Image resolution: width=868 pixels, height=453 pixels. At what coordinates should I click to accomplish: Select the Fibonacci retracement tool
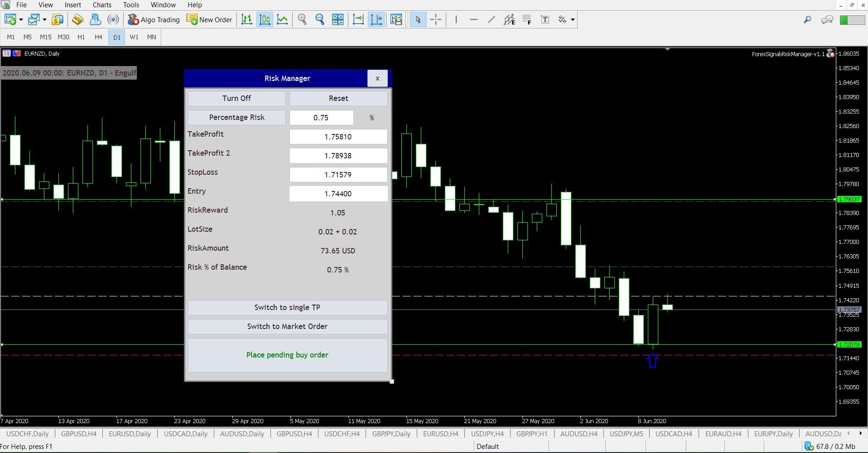[x=527, y=19]
